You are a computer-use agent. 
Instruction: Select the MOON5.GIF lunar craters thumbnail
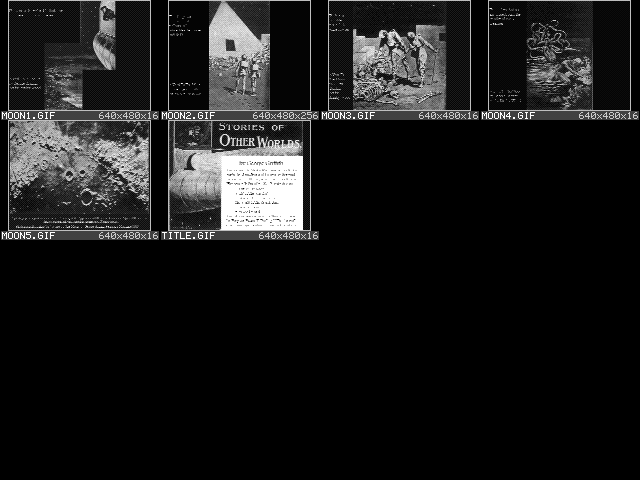80,175
